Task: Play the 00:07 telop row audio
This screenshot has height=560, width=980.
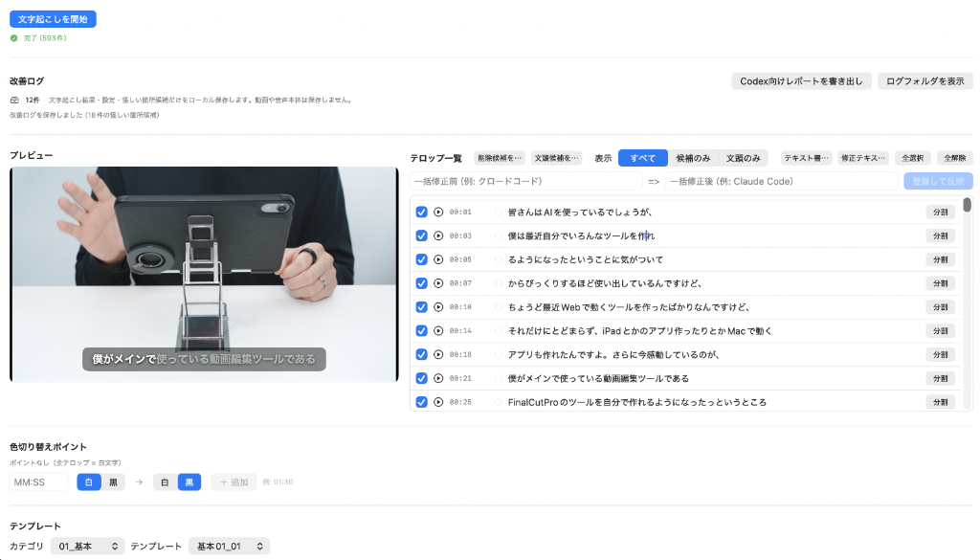Action: pyautogui.click(x=438, y=283)
